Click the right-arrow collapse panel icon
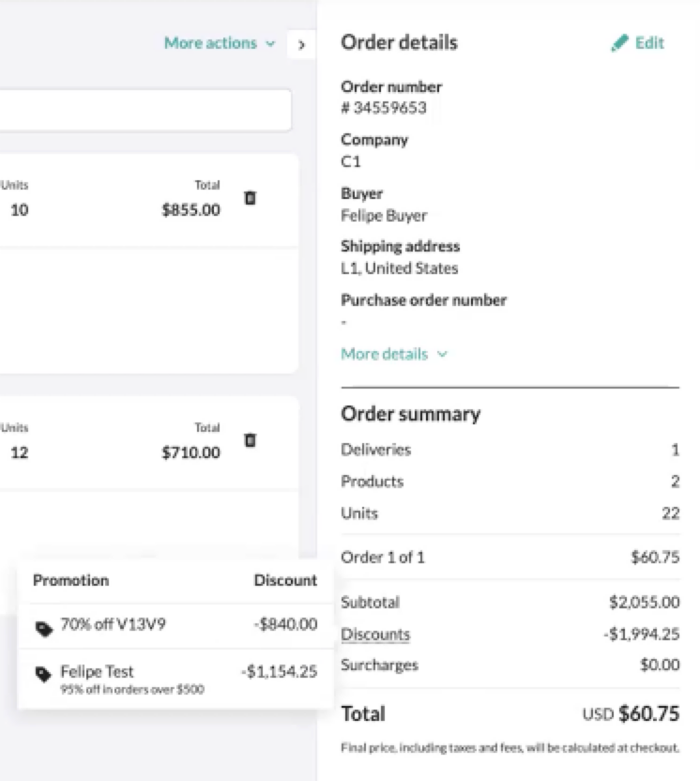Viewport: 700px width, 781px height. (301, 43)
